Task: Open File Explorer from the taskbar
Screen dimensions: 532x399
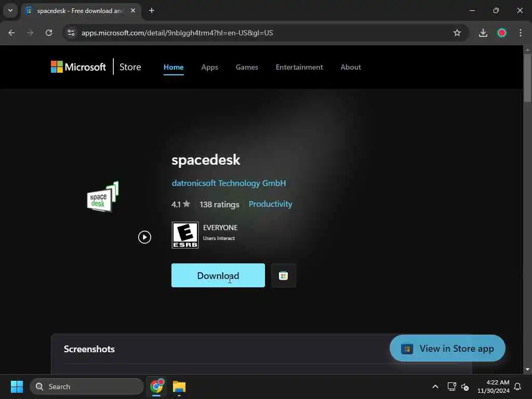Action: (x=179, y=387)
